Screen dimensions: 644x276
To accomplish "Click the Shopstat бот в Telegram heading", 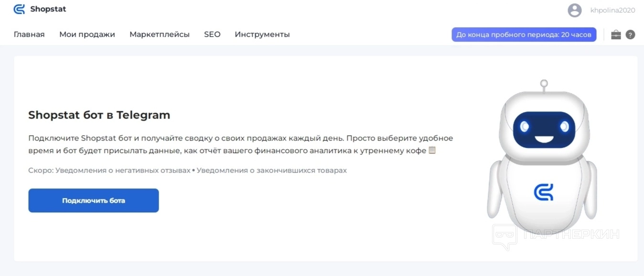I will [x=99, y=115].
